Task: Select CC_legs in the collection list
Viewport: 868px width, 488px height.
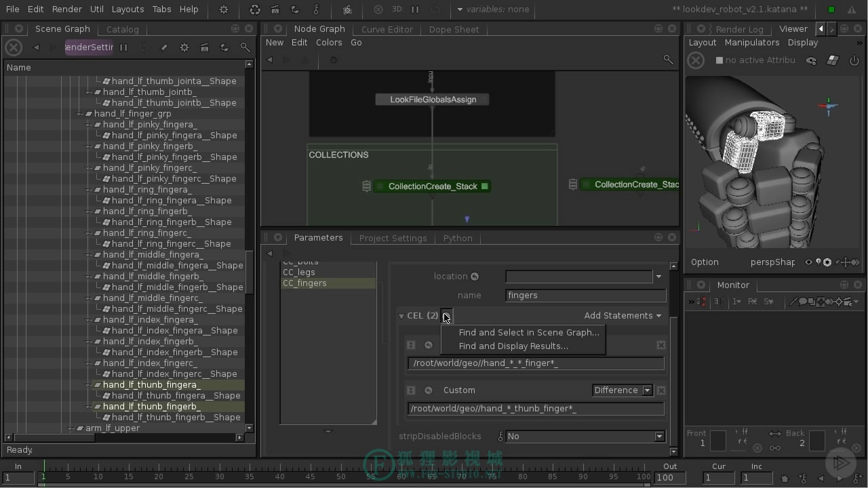Action: (x=299, y=272)
